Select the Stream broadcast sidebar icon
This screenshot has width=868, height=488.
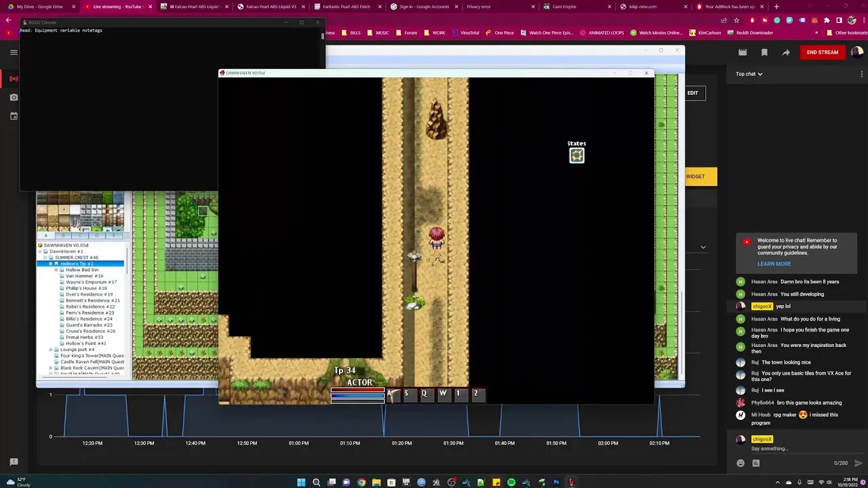pos(14,79)
